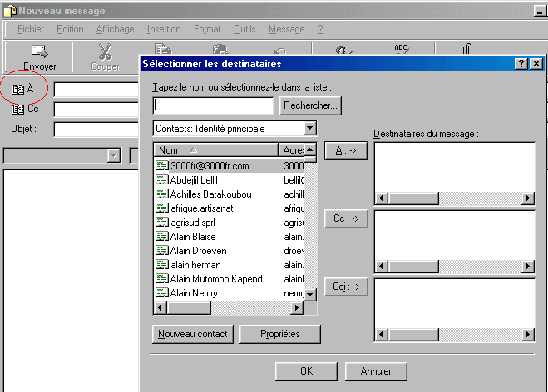Click inside the À destinataires list box

pos(455,168)
